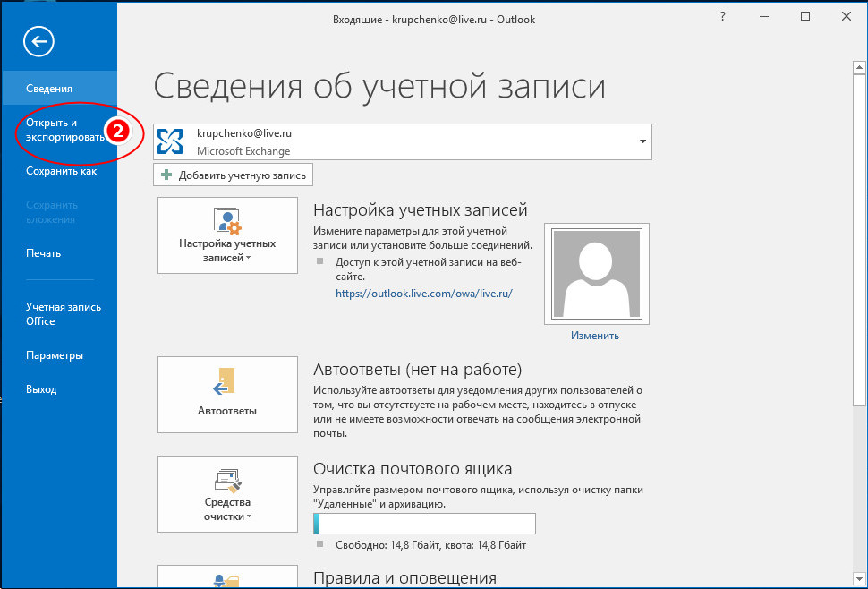This screenshot has height=589, width=868.
Task: Click the Правила и оповещения icon button
Action: pos(227,576)
